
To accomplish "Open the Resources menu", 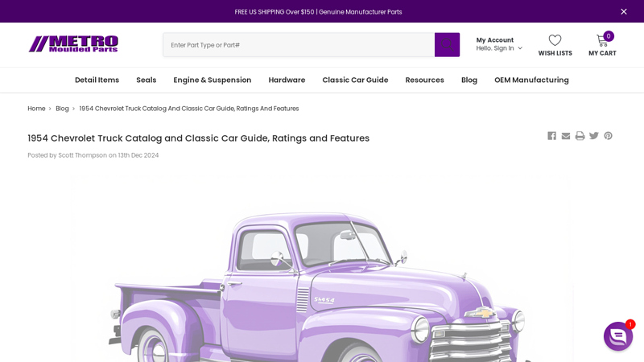I will click(x=425, y=80).
